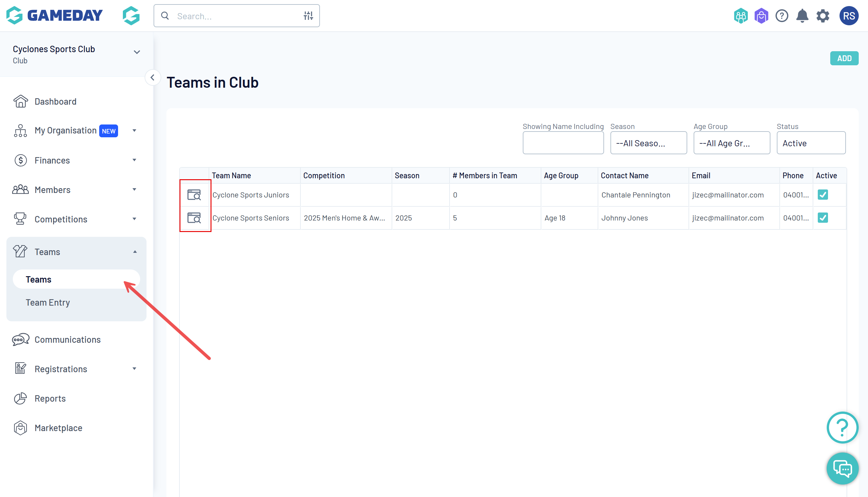Click the notifications bell icon

pyautogui.click(x=802, y=16)
